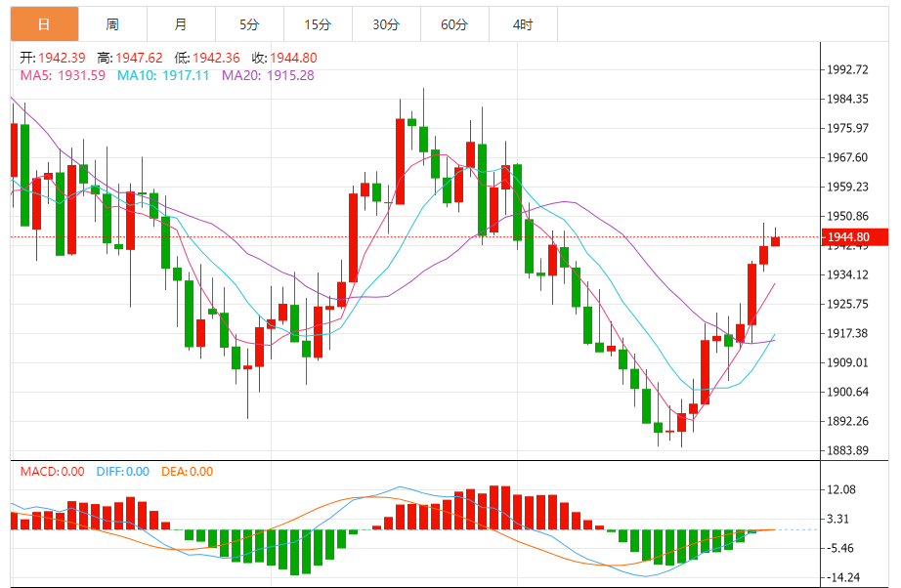
Task: Click the 1925.75 price axis label
Action: [847, 304]
